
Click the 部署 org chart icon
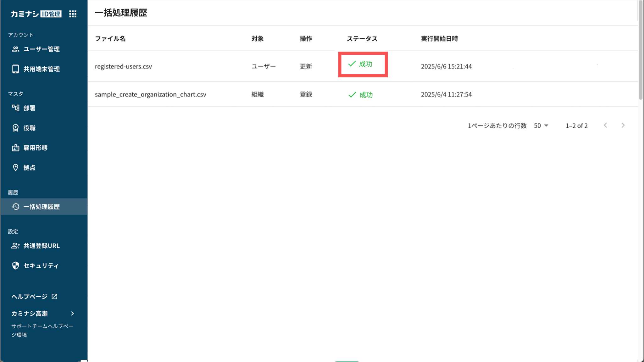15,108
